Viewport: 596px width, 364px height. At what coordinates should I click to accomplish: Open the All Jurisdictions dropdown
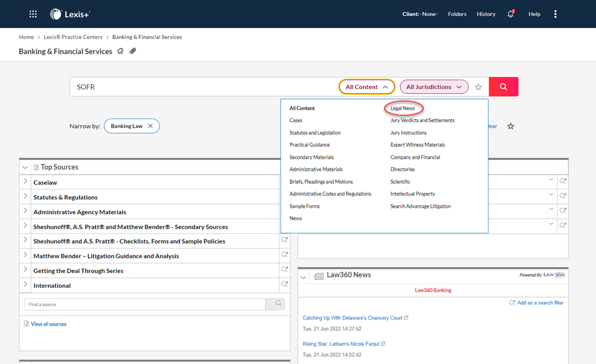pyautogui.click(x=434, y=87)
